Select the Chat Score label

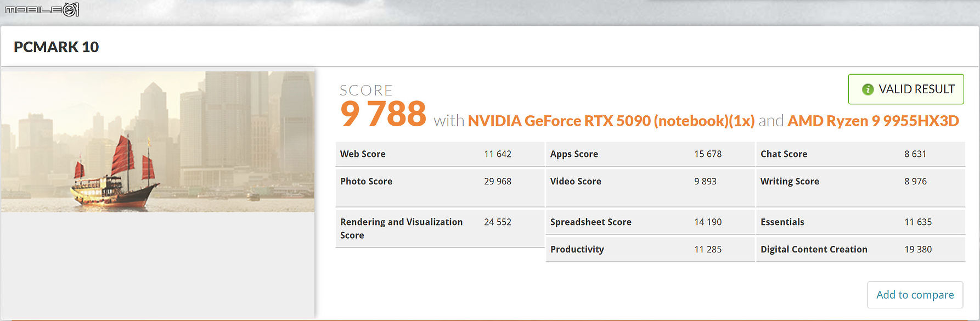click(x=784, y=154)
